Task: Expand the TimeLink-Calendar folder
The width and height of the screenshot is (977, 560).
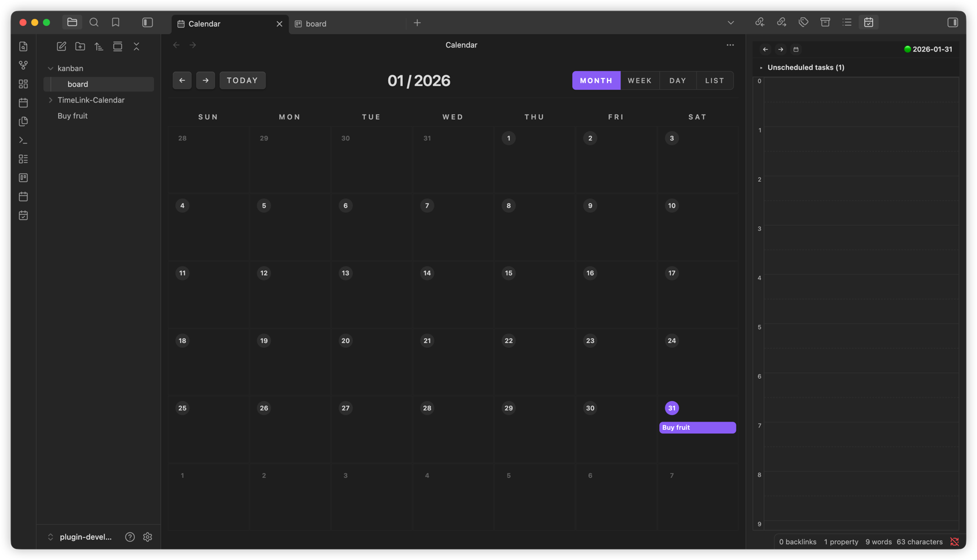Action: point(51,100)
